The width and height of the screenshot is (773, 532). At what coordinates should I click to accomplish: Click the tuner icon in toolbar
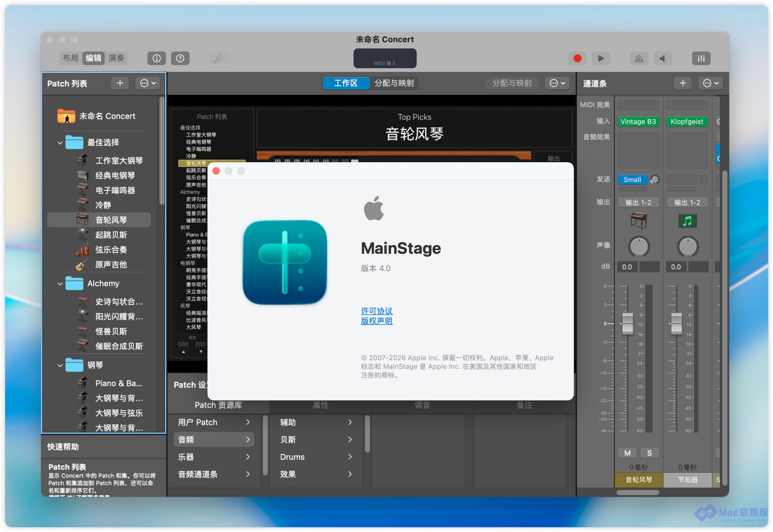218,58
